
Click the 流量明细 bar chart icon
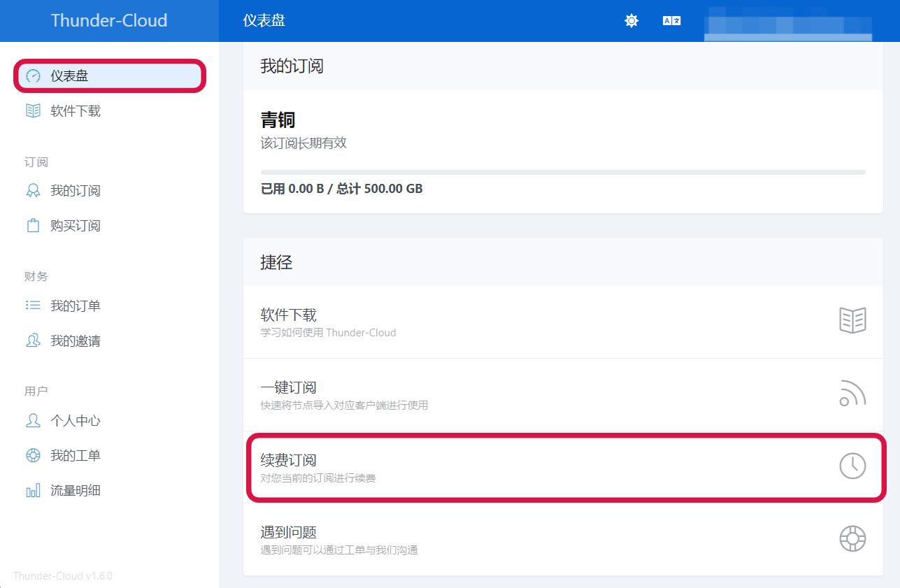33,491
